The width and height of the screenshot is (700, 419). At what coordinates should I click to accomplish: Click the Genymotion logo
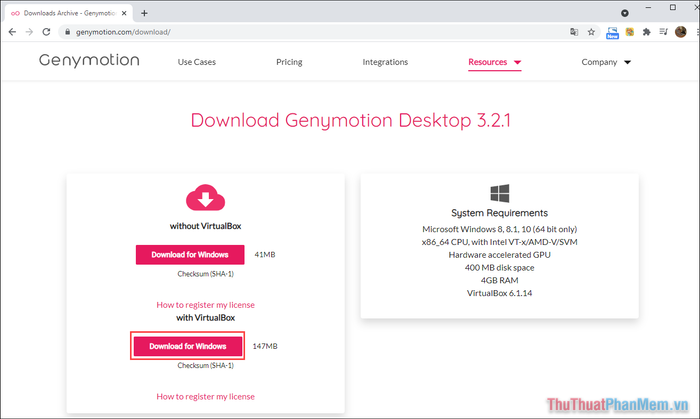pos(89,61)
